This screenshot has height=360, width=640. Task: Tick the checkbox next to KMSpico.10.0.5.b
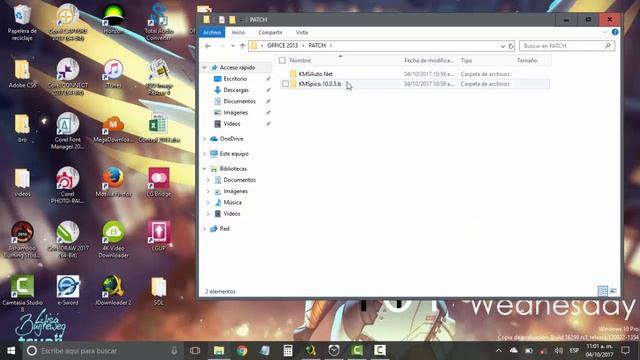click(x=285, y=84)
